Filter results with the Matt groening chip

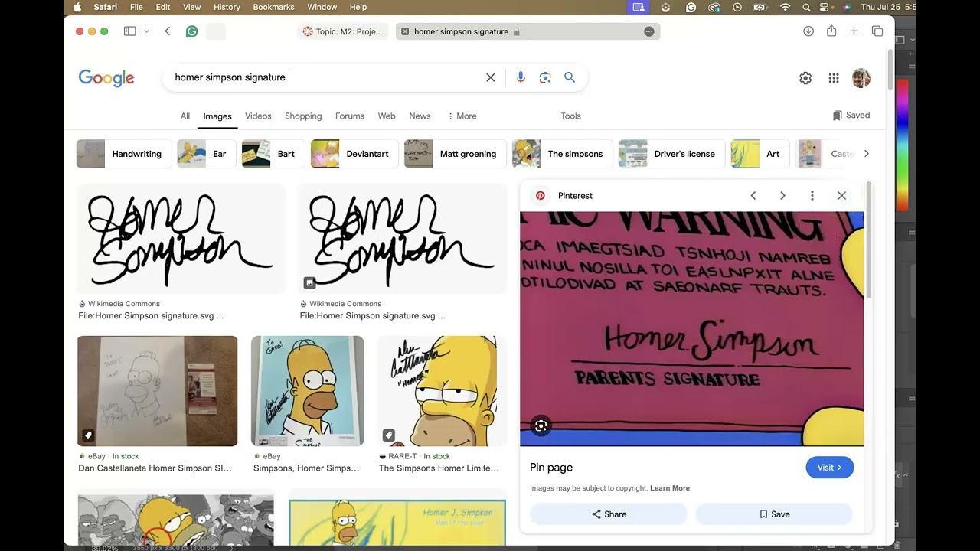click(455, 154)
